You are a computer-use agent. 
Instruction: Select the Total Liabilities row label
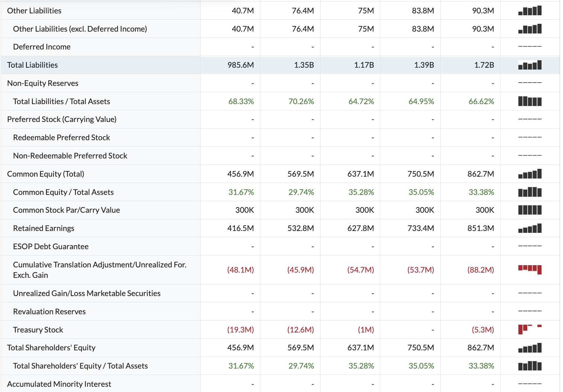32,65
